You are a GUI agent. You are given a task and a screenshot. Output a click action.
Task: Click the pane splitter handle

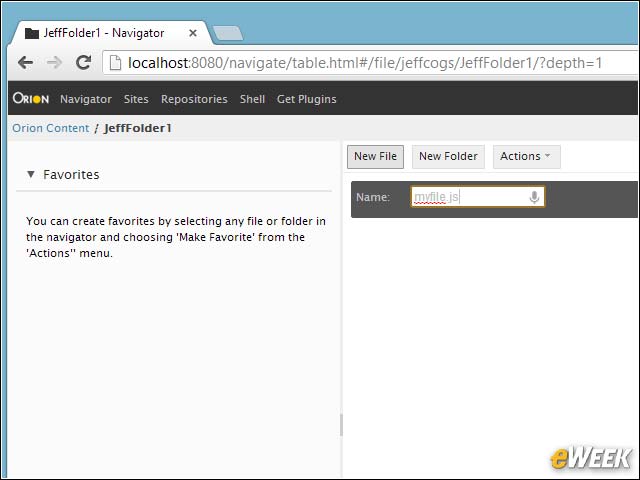click(x=341, y=425)
